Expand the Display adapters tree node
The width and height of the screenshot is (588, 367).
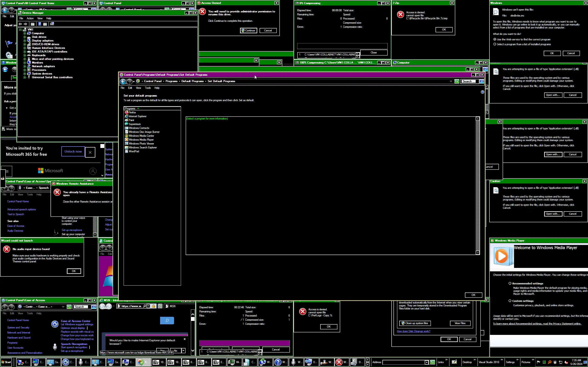point(25,41)
